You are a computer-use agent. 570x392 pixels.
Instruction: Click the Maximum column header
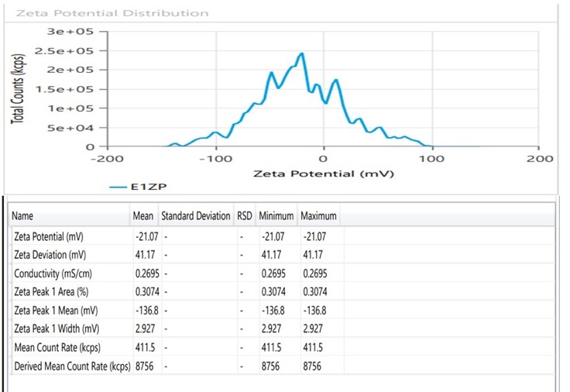pos(318,216)
